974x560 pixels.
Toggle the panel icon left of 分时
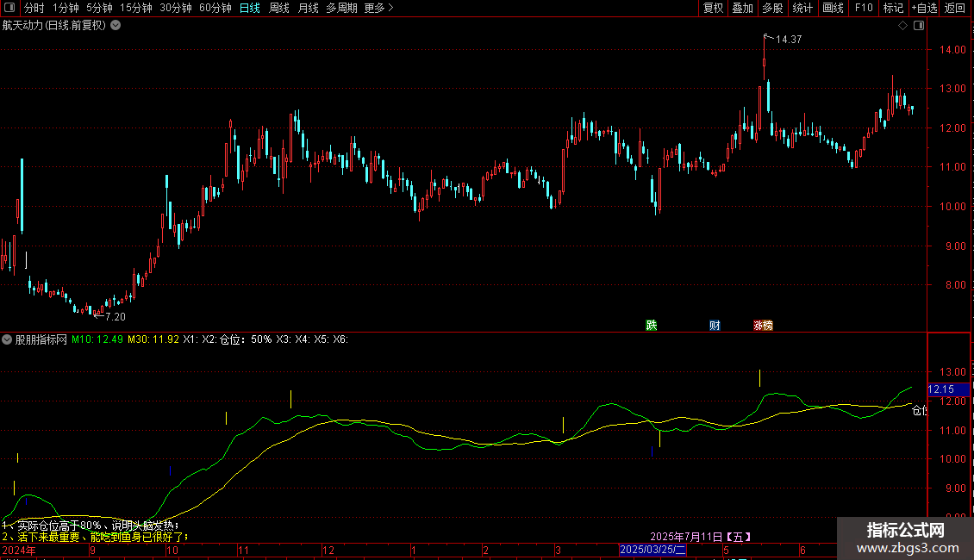(9, 8)
